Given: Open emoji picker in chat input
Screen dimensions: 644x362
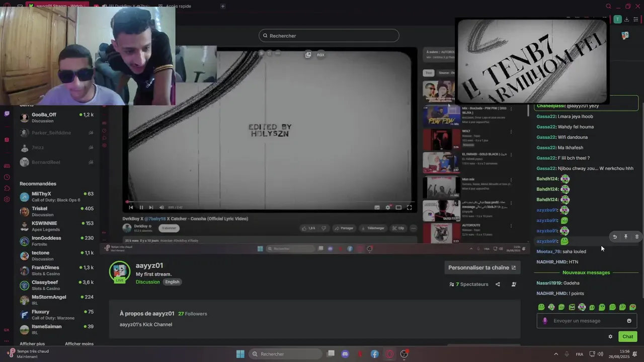Looking at the screenshot, I should (x=629, y=321).
